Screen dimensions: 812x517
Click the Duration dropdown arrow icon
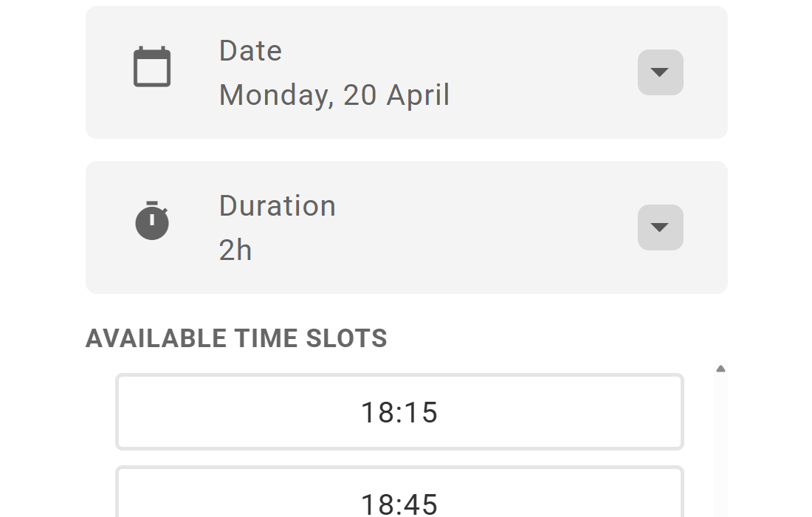tap(659, 227)
